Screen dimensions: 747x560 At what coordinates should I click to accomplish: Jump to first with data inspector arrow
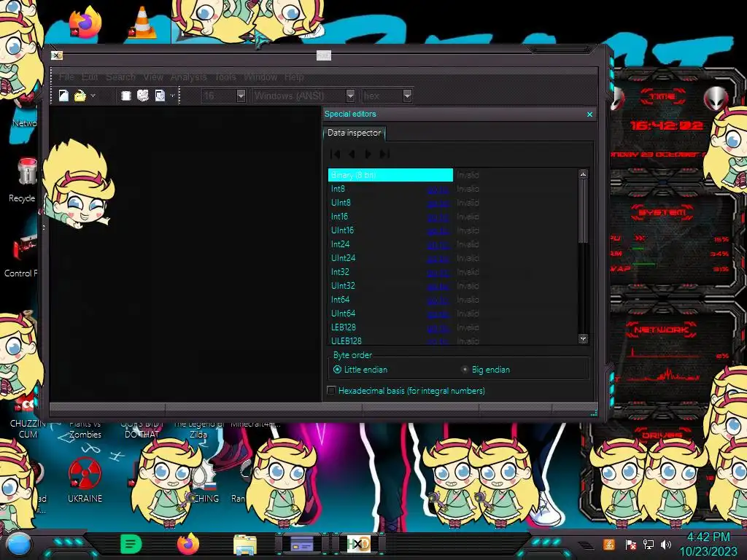click(x=336, y=154)
